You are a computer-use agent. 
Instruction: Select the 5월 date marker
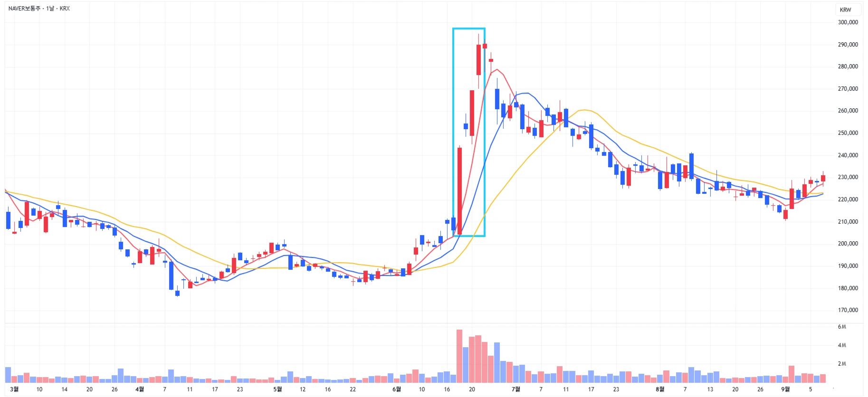(277, 389)
